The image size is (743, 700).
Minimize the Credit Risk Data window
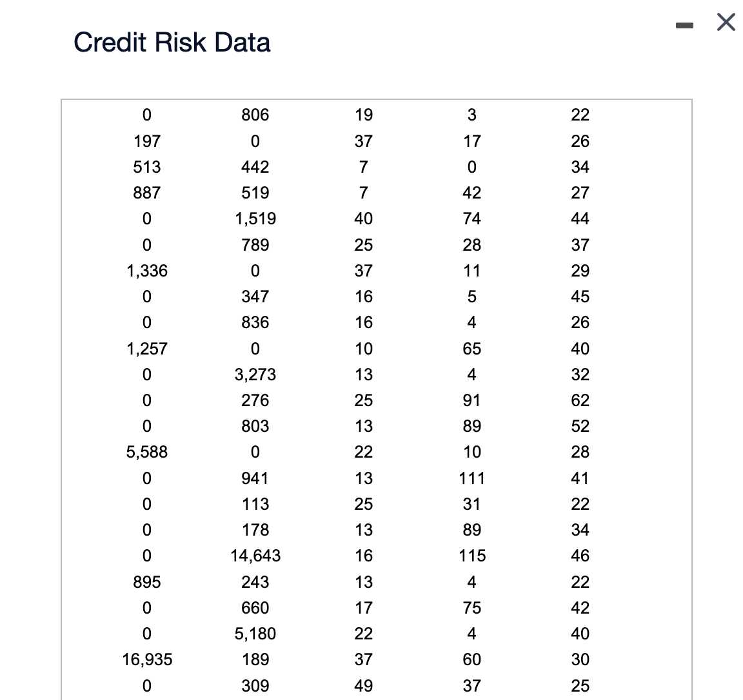coord(684,23)
